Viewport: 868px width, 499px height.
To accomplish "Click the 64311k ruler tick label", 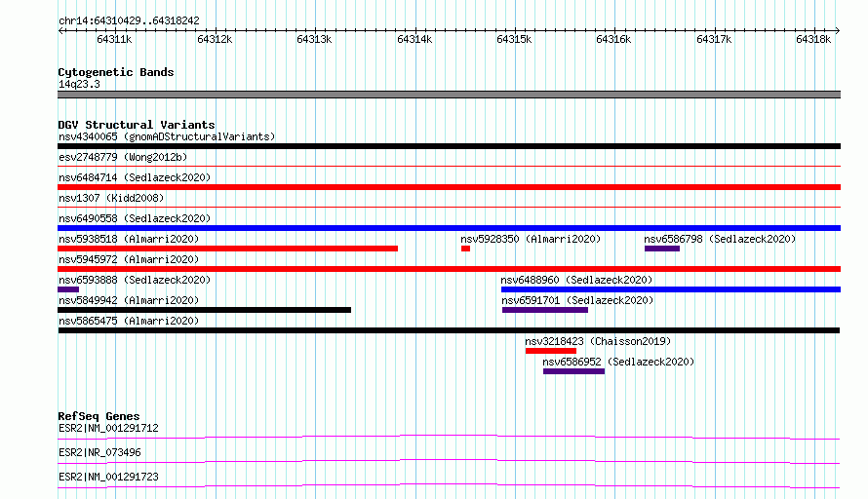I will (x=114, y=39).
